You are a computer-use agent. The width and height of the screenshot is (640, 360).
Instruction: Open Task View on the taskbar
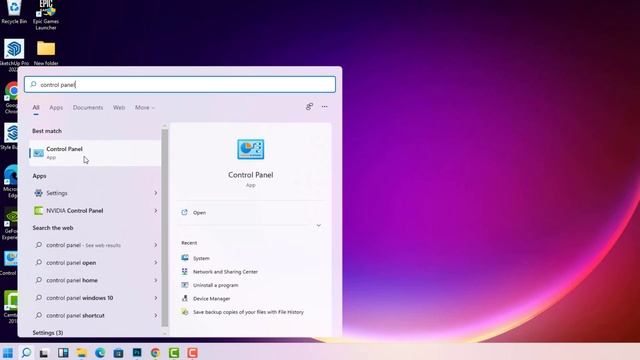[44, 353]
